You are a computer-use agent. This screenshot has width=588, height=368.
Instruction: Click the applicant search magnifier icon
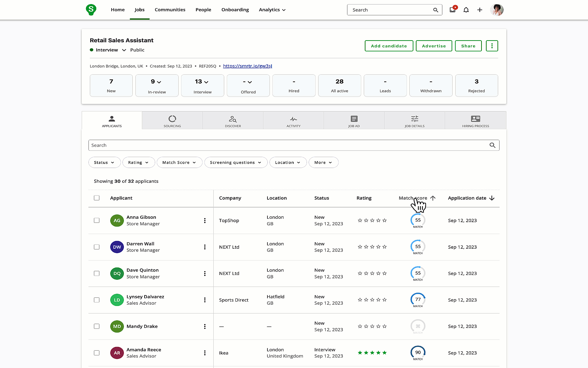(x=492, y=145)
